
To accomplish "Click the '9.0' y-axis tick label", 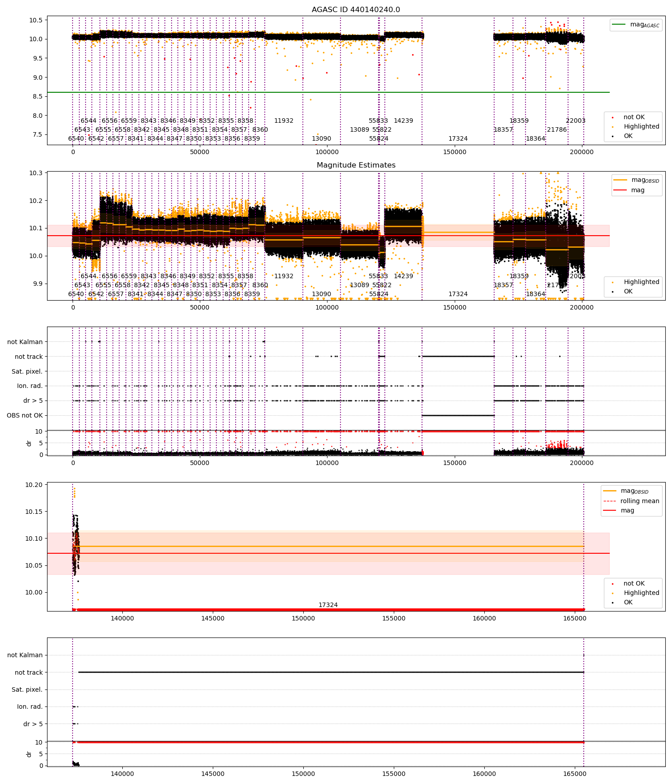I will pos(38,78).
